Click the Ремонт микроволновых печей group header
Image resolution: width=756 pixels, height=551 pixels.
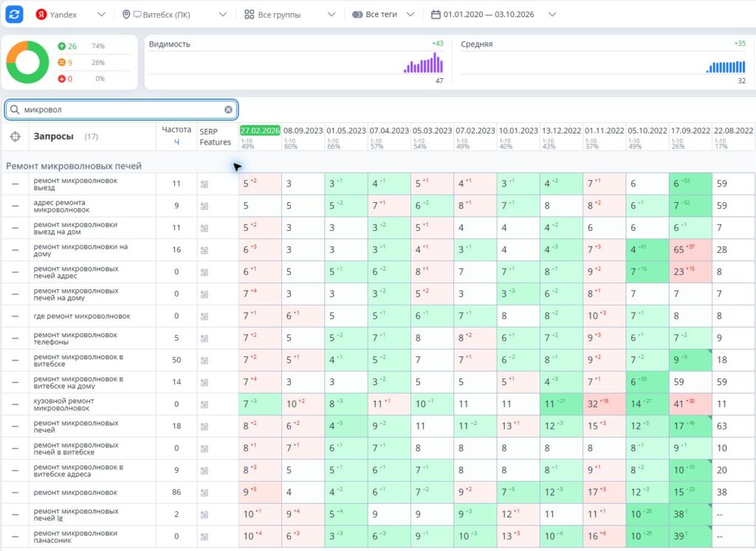point(74,166)
